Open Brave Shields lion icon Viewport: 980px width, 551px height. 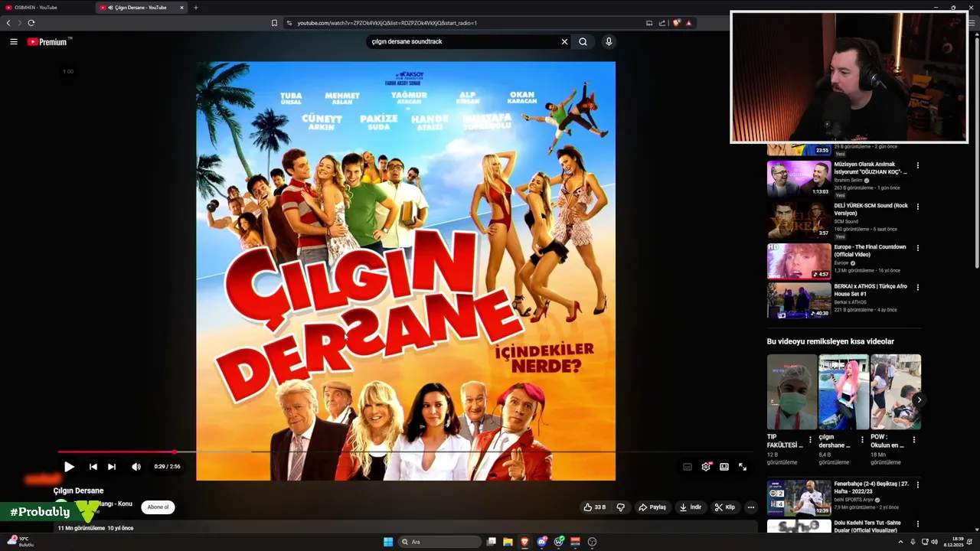point(676,23)
